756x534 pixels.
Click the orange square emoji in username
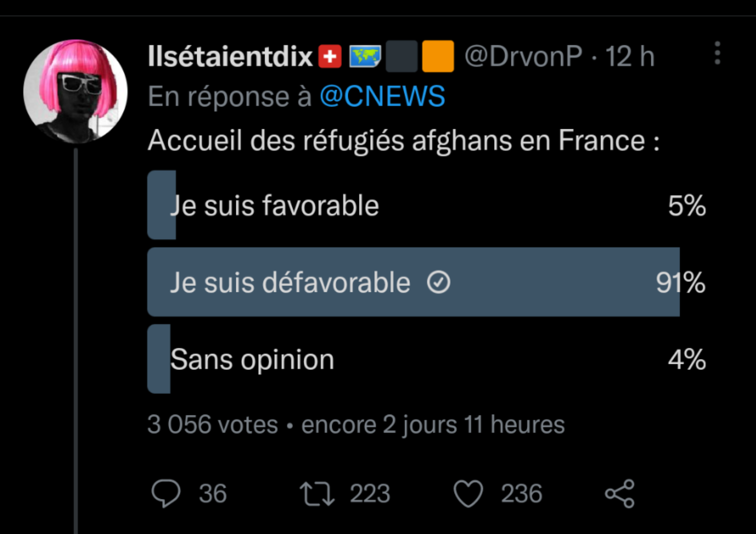438,56
